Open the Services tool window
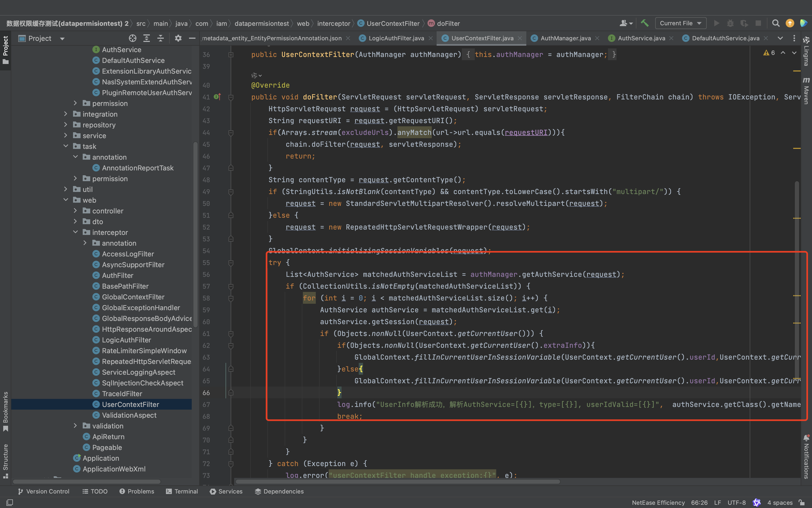The width and height of the screenshot is (812, 508). (226, 491)
